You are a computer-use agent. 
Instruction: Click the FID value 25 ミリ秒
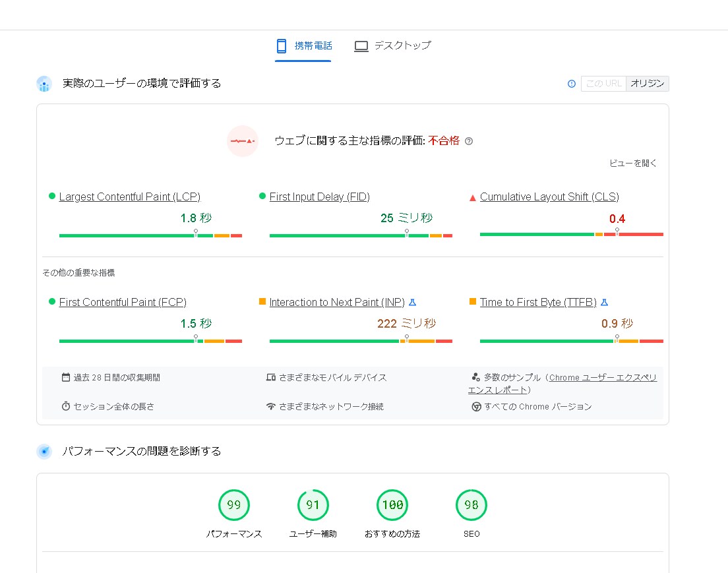407,218
